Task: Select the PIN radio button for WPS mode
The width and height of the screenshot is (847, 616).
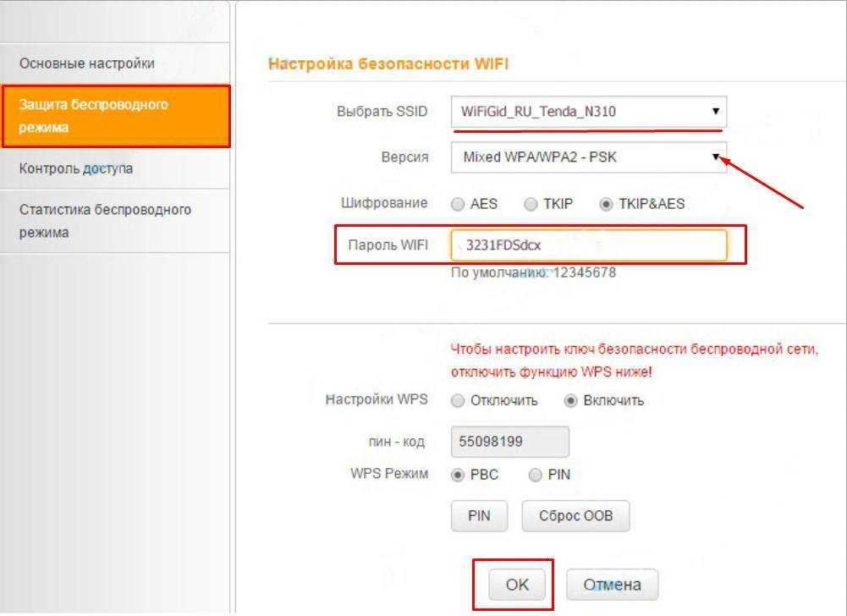Action: [x=536, y=475]
